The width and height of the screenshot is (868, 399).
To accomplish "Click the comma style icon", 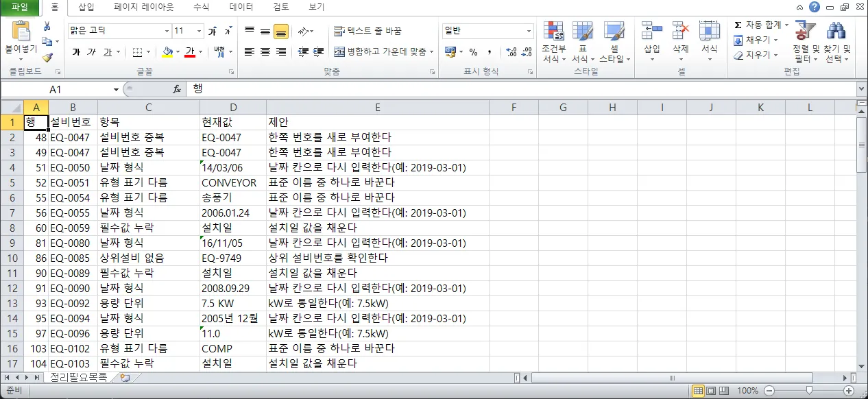I will pyautogui.click(x=489, y=52).
